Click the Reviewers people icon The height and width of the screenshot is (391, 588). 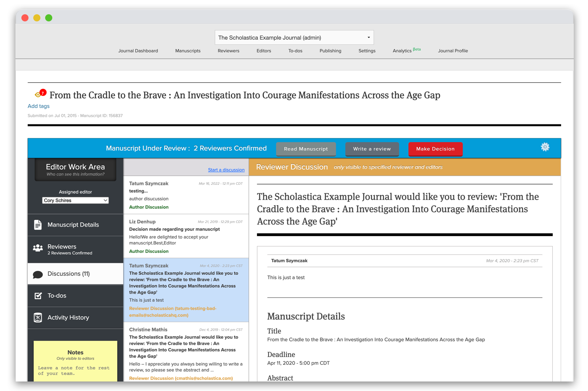point(38,248)
